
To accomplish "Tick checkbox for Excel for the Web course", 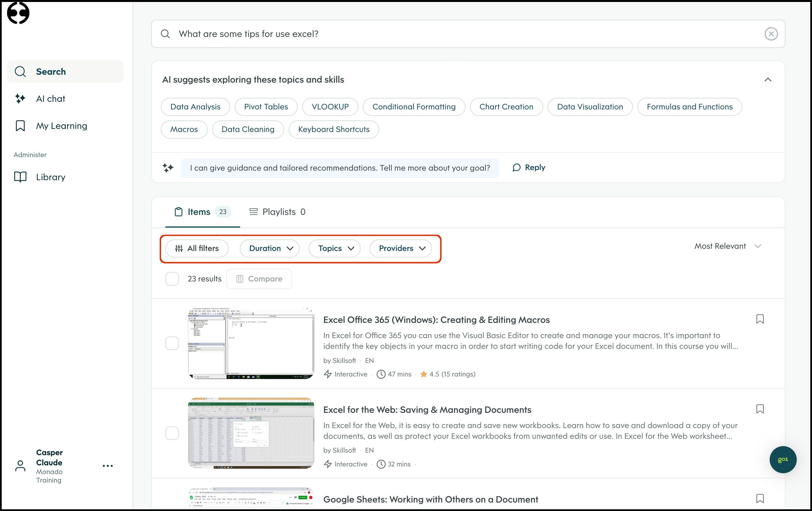I will coord(172,433).
